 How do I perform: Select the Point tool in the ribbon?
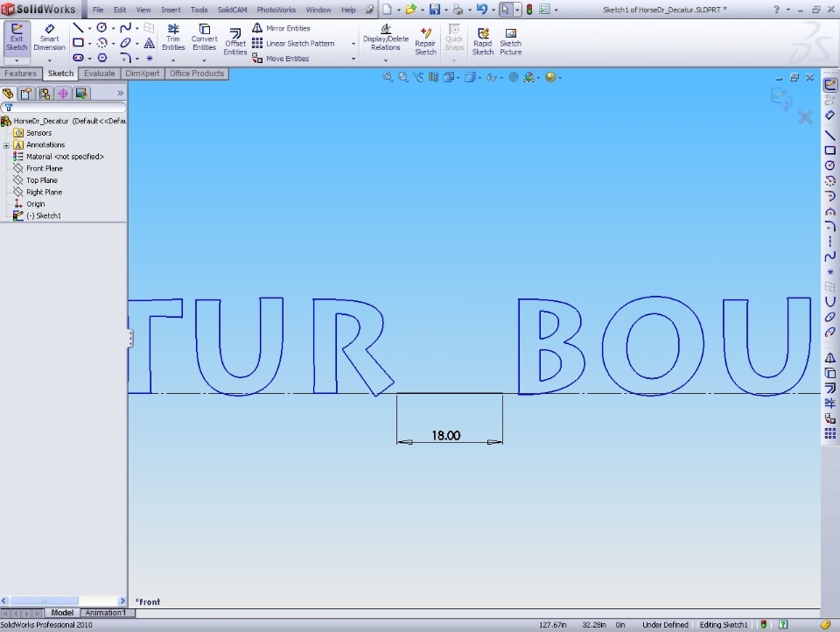point(150,58)
